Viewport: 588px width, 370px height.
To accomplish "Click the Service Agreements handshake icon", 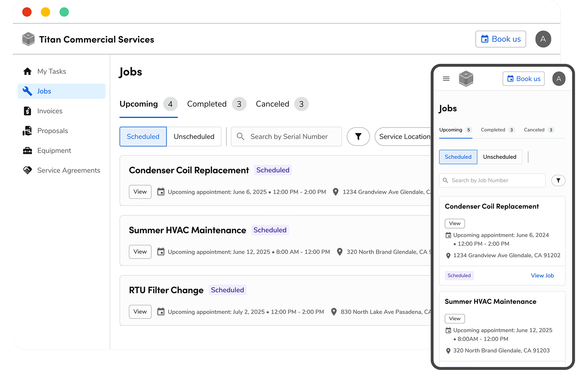I will point(27,170).
